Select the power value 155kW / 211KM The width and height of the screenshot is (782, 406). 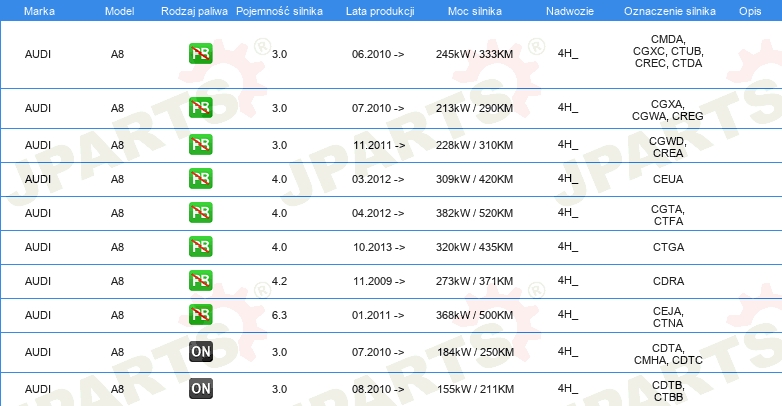475,389
